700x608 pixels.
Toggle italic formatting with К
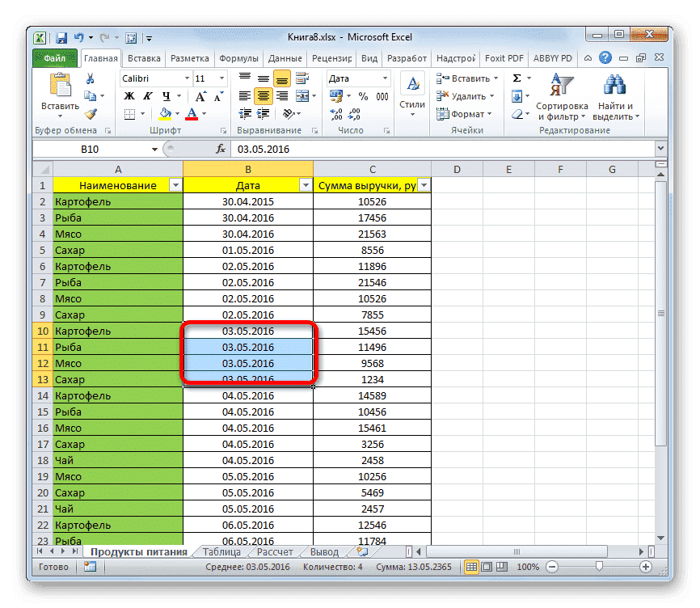pos(149,94)
